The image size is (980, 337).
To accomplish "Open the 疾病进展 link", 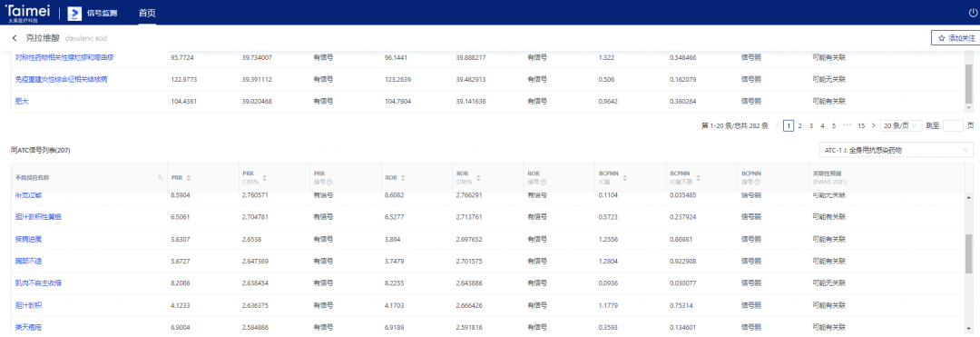I will 29,239.
